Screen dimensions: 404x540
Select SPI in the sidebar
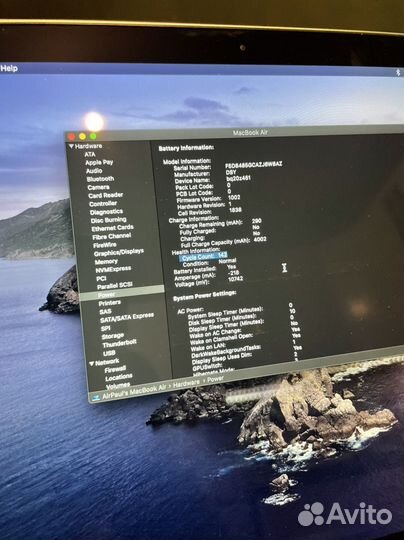(x=105, y=329)
